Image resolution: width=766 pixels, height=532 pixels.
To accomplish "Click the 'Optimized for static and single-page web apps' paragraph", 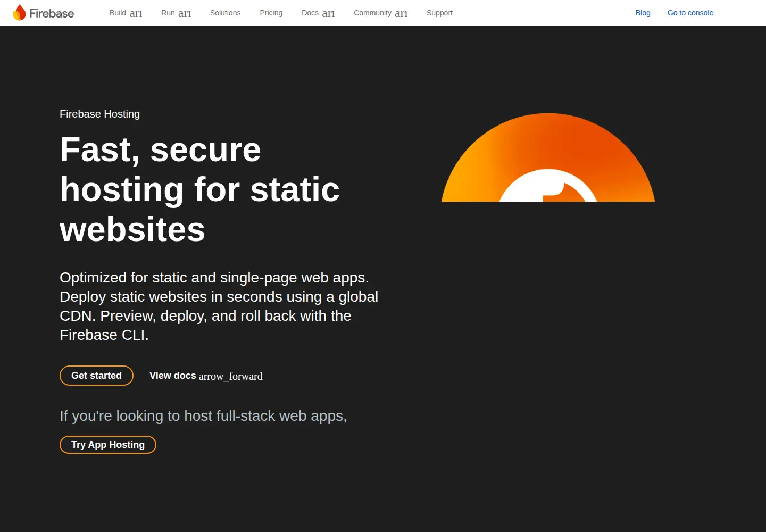I will click(219, 306).
